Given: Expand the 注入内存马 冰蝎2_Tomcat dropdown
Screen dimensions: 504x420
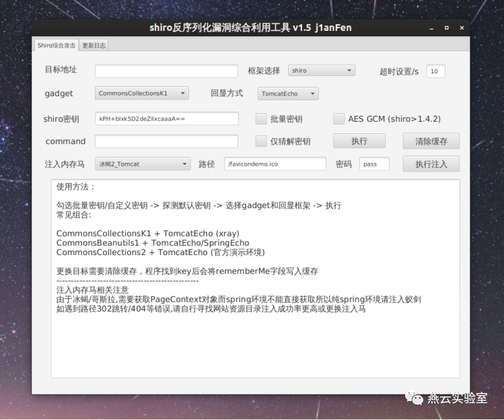Looking at the screenshot, I should (143, 164).
